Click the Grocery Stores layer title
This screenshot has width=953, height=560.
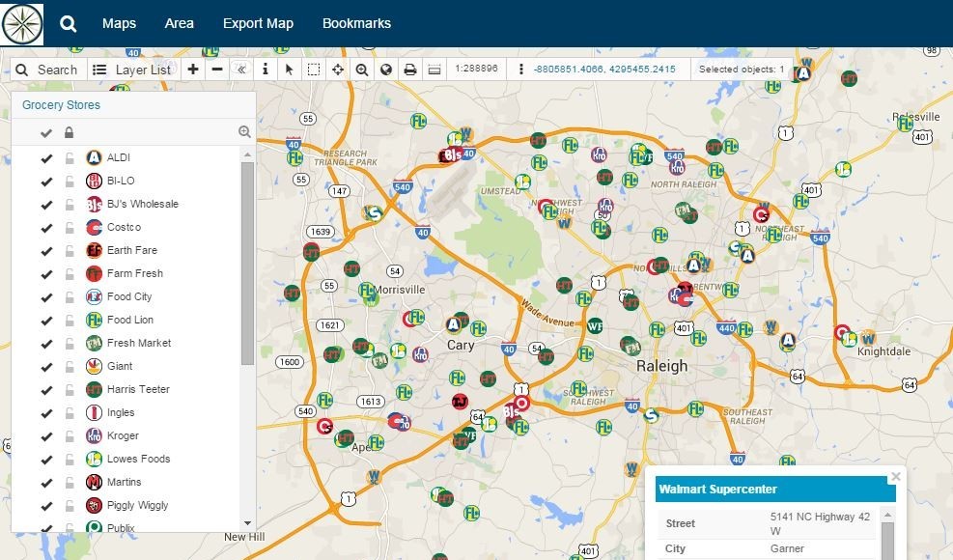pos(62,104)
